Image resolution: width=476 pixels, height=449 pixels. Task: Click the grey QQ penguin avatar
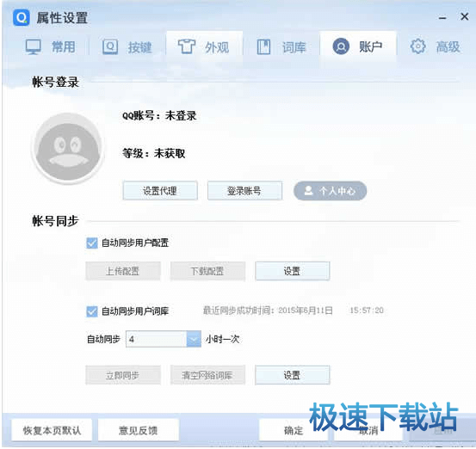coord(68,148)
